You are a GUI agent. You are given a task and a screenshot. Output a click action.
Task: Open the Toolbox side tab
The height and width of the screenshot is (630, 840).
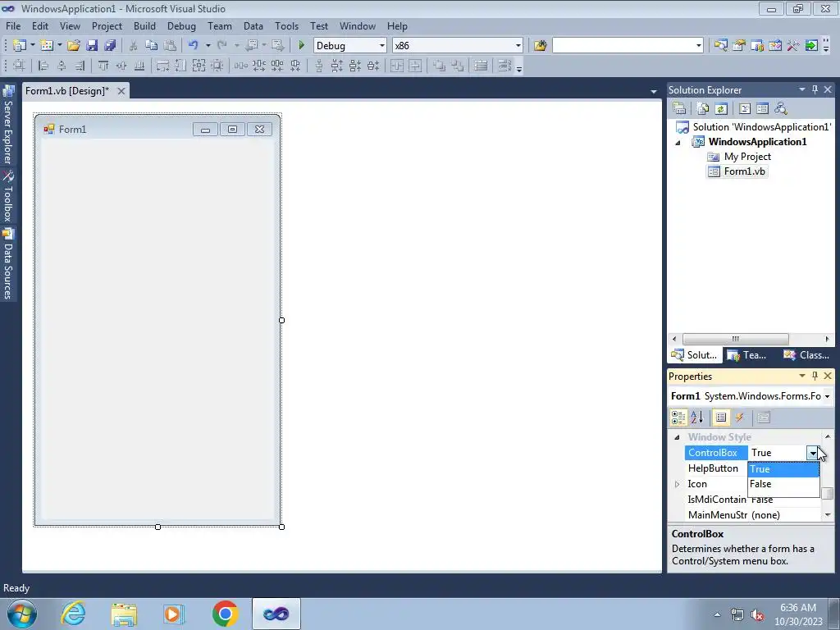(8, 197)
